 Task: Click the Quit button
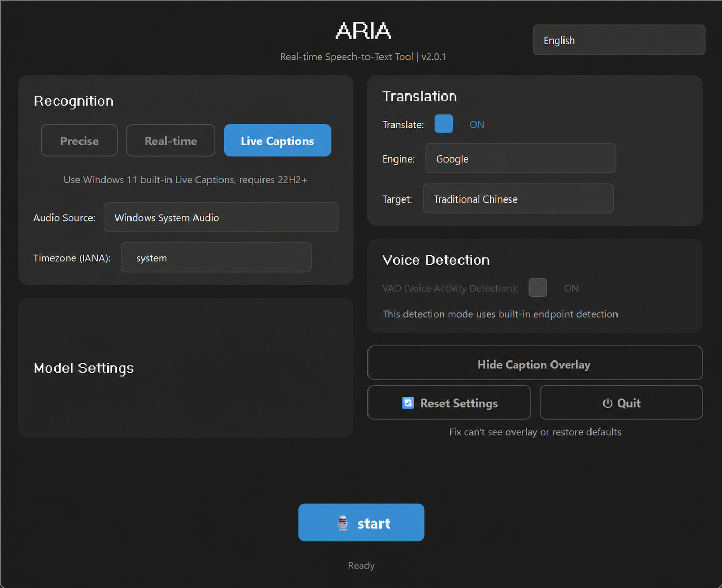[x=621, y=403]
